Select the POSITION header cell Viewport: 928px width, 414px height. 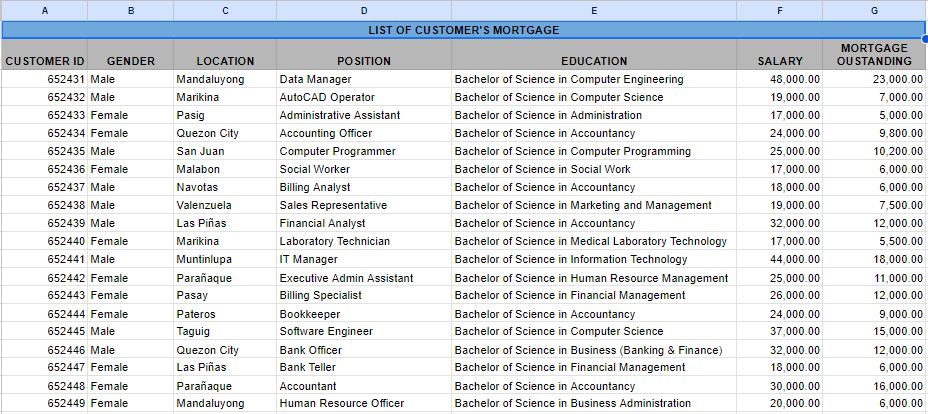pyautogui.click(x=364, y=54)
